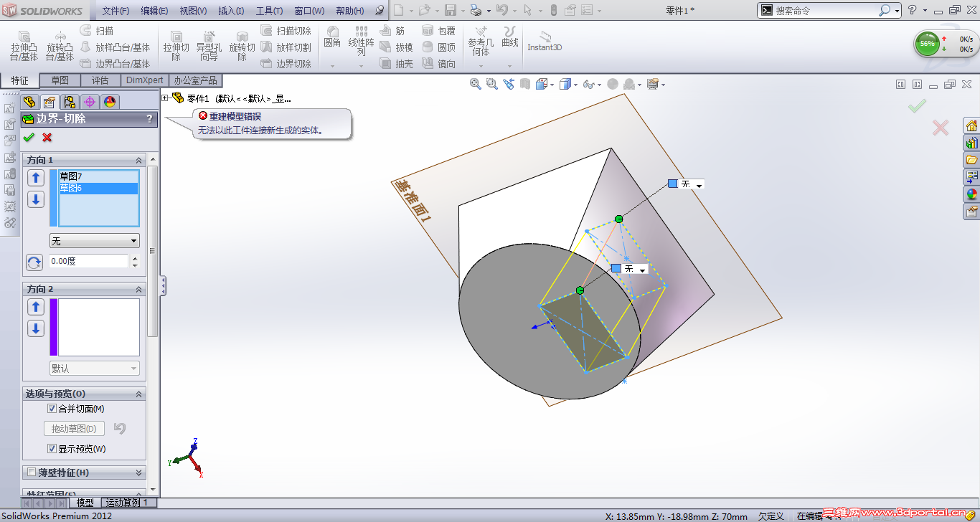Screen dimensions: 980x522
Task: Expand the 零件1 tree node
Action: [x=165, y=98]
